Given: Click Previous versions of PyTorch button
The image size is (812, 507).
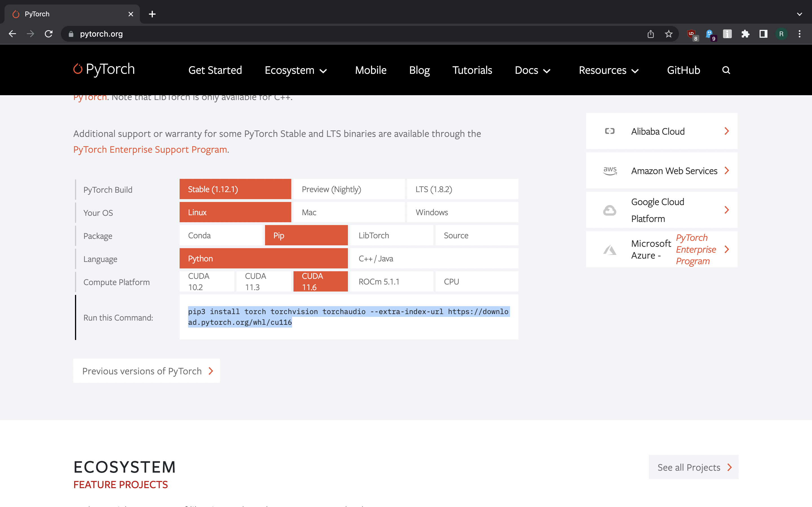Looking at the screenshot, I should click(x=147, y=371).
